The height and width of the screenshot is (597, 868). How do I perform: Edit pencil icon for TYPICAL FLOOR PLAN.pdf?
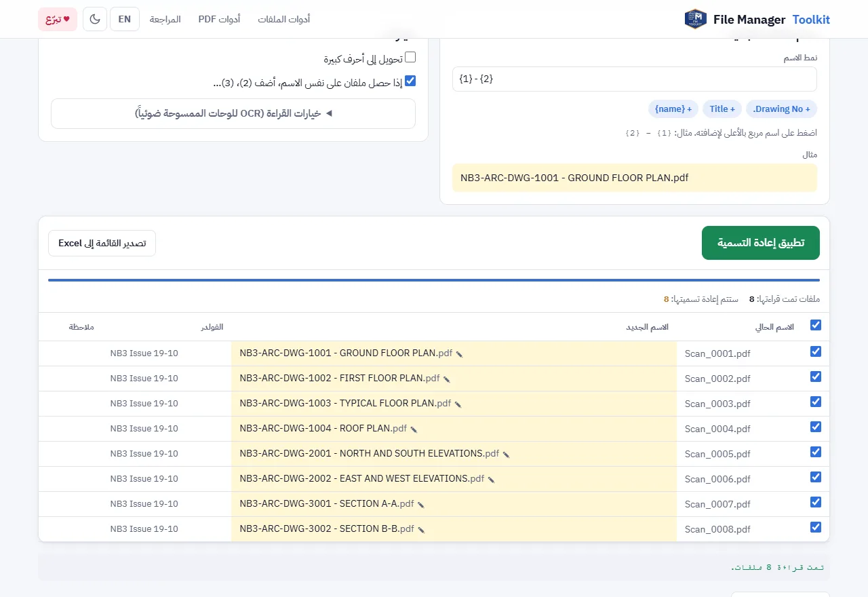point(458,404)
